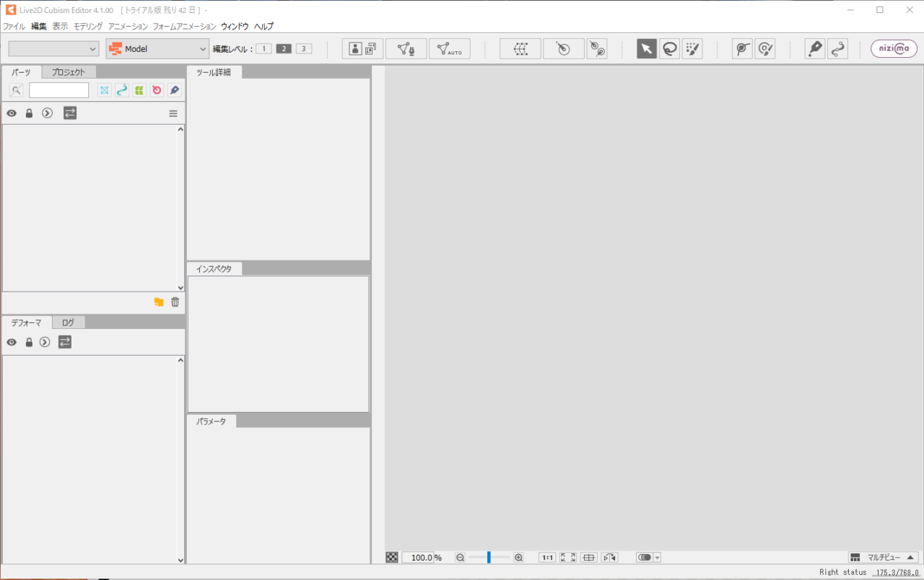Click the nizima button
The image size is (924, 580).
894,48
